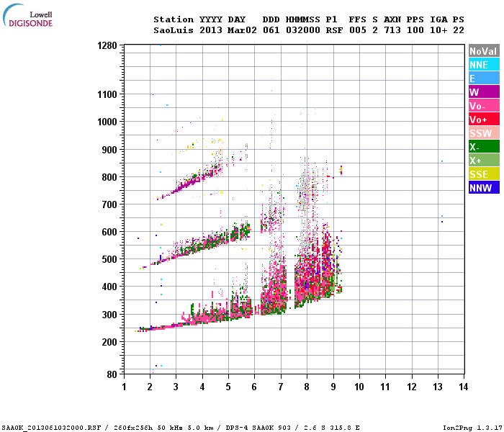Click the 1000 height axis label
This screenshot has width=504, height=432.
(107, 122)
